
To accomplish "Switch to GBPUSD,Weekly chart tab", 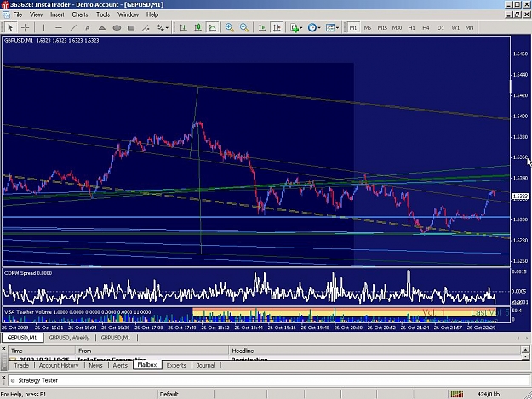I will [x=69, y=338].
